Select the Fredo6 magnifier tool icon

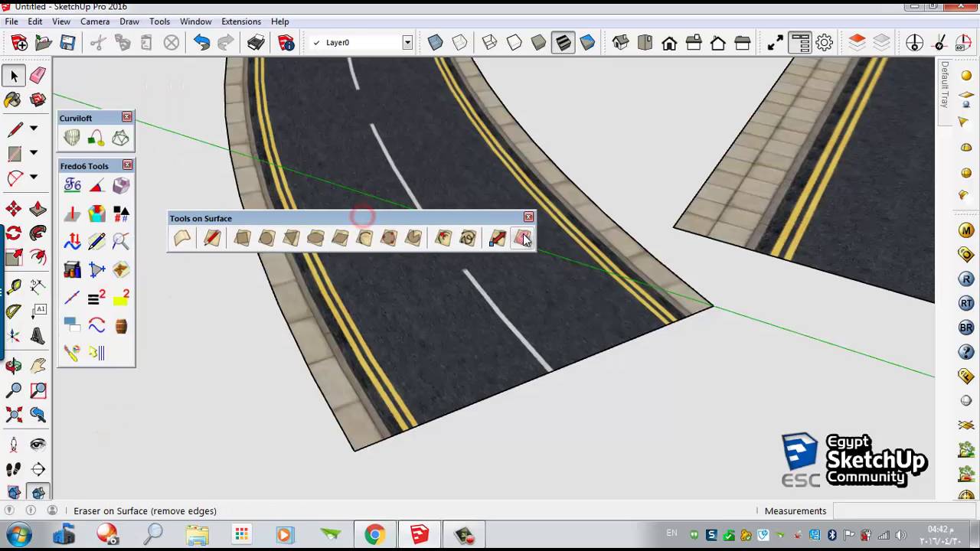click(121, 242)
